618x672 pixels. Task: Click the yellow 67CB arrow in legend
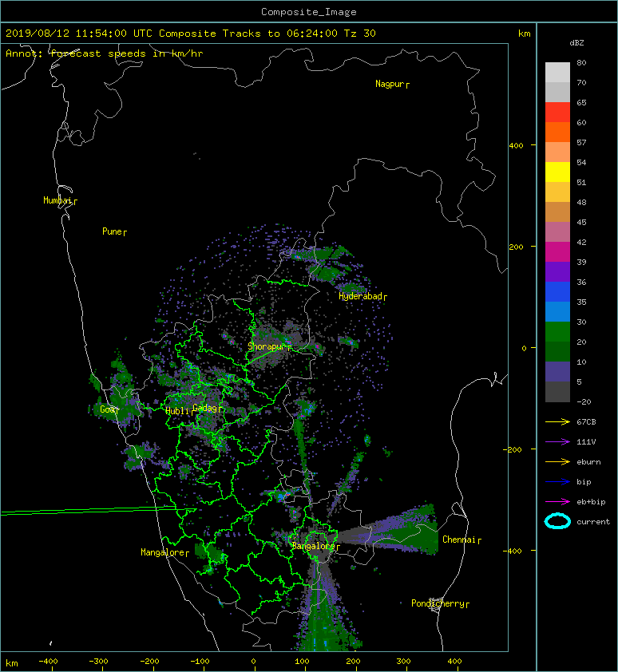pos(557,421)
